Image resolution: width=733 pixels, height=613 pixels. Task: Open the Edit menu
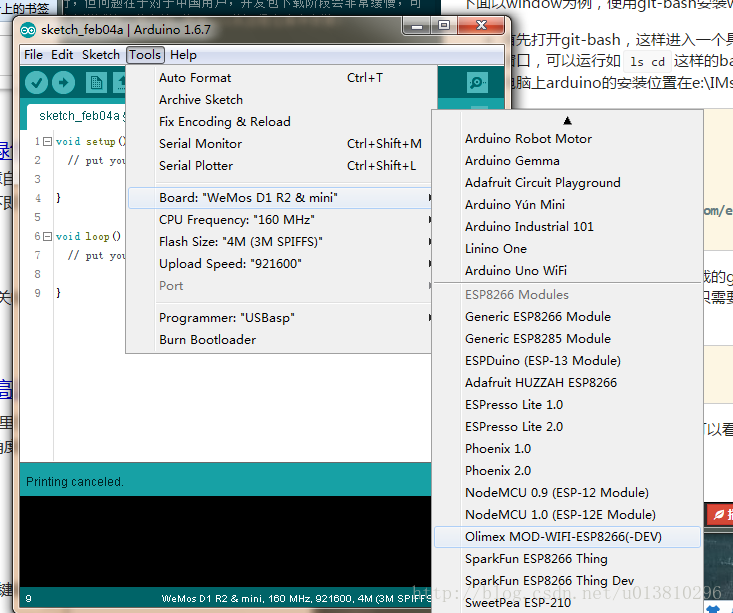(x=62, y=55)
